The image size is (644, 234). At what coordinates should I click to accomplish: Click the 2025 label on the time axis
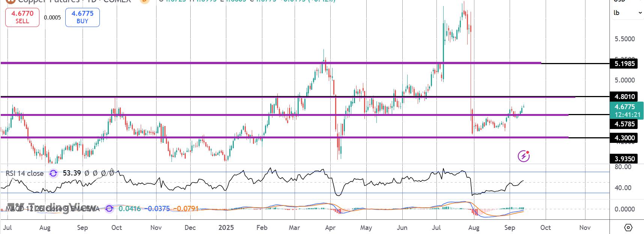coord(226,228)
